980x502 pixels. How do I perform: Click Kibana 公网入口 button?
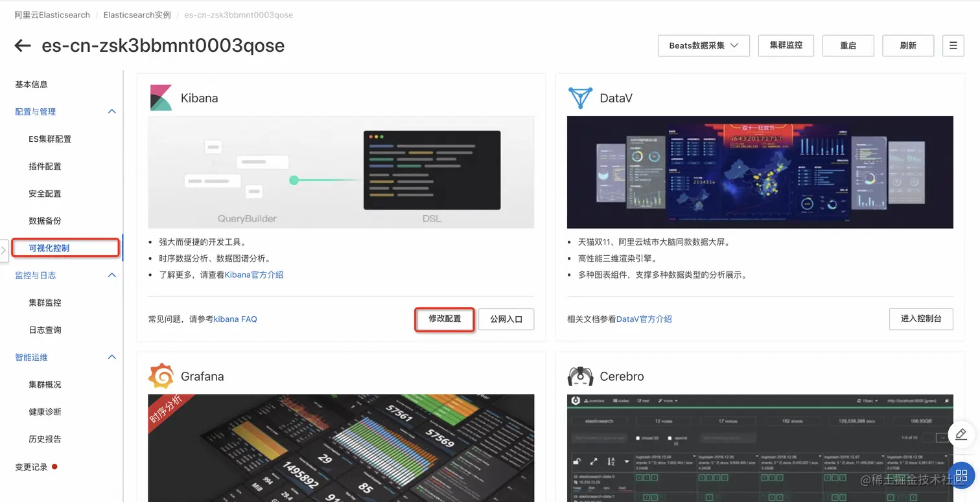506,319
